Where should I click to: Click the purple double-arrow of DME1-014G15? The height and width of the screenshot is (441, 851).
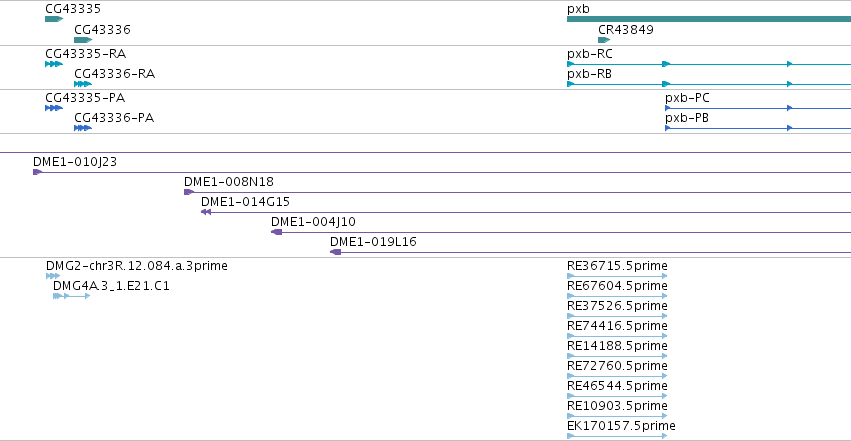206,212
